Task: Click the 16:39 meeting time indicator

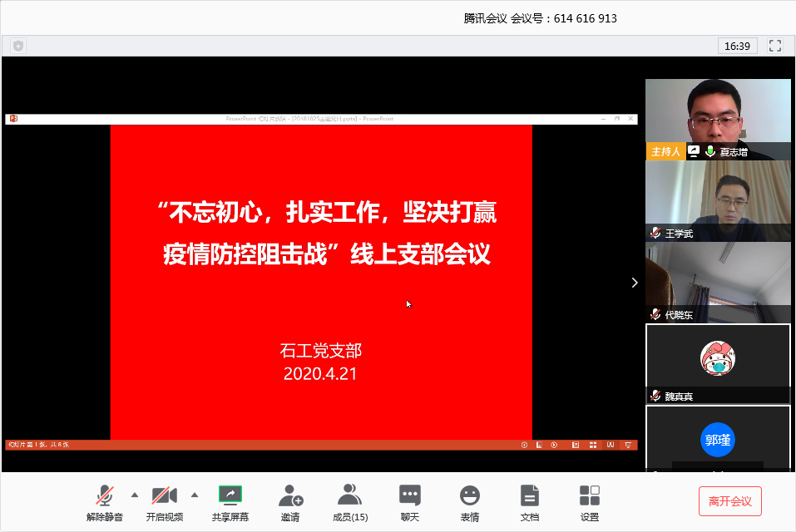Action: coord(737,46)
